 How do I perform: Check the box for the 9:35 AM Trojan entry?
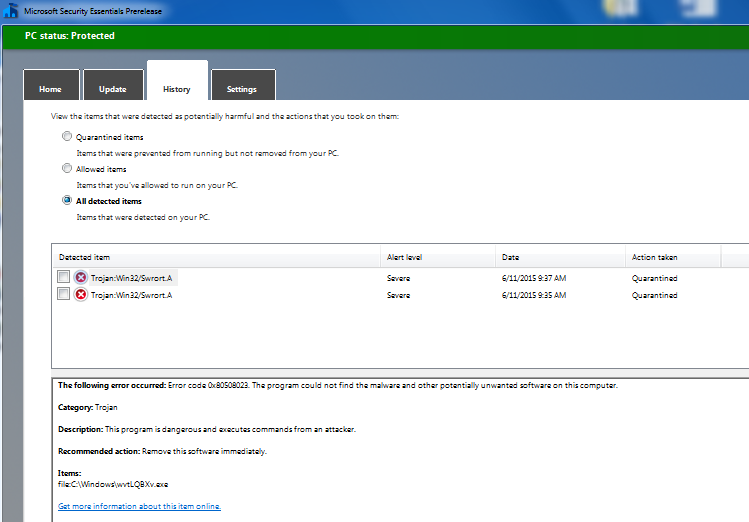pos(63,294)
